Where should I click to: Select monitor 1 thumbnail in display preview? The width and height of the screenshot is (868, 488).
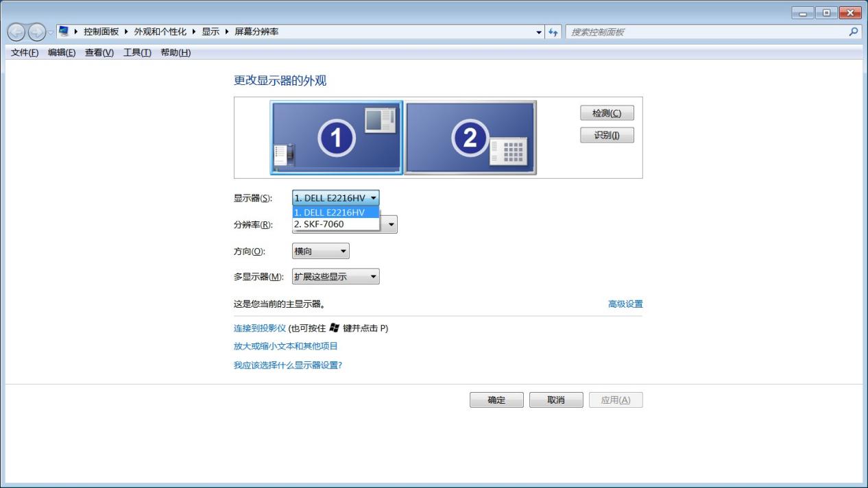coord(336,138)
